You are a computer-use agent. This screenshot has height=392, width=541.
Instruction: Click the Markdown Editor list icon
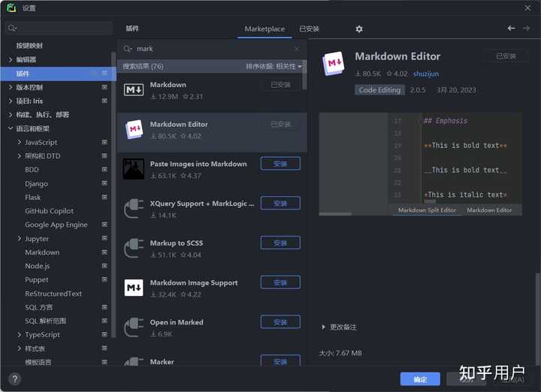pos(134,129)
